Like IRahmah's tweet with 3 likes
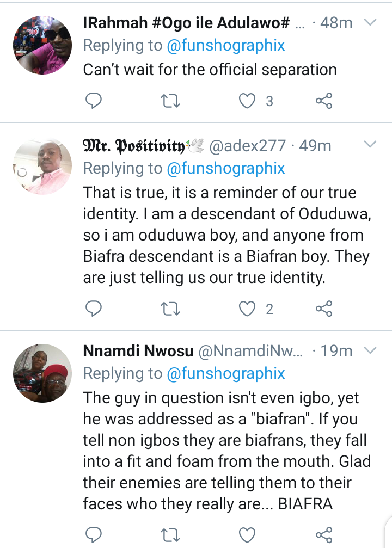 247,101
